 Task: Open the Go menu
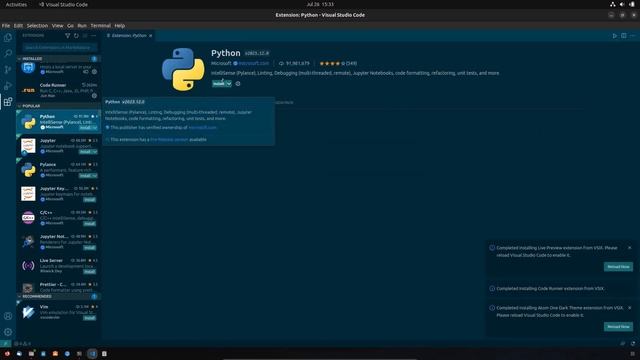[70, 26]
